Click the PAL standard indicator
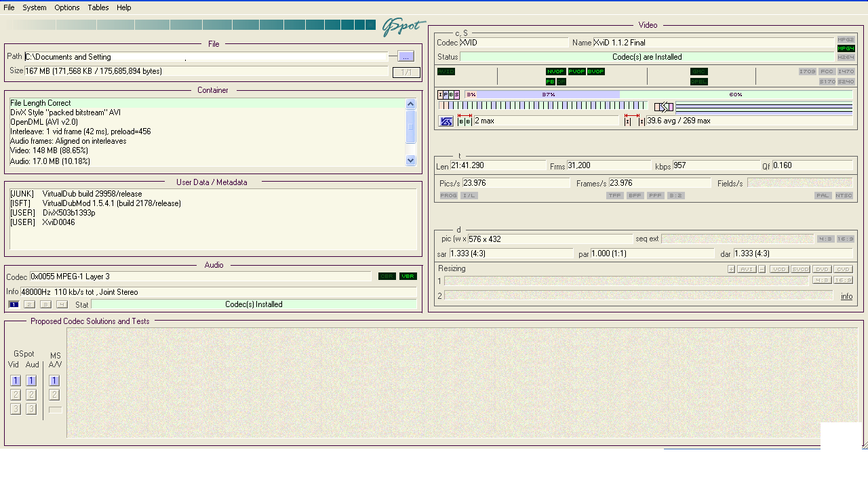The height and width of the screenshot is (488, 868). [823, 196]
